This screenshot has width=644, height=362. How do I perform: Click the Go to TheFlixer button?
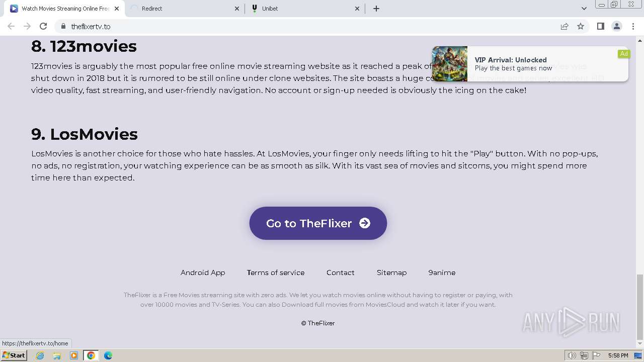point(318,223)
